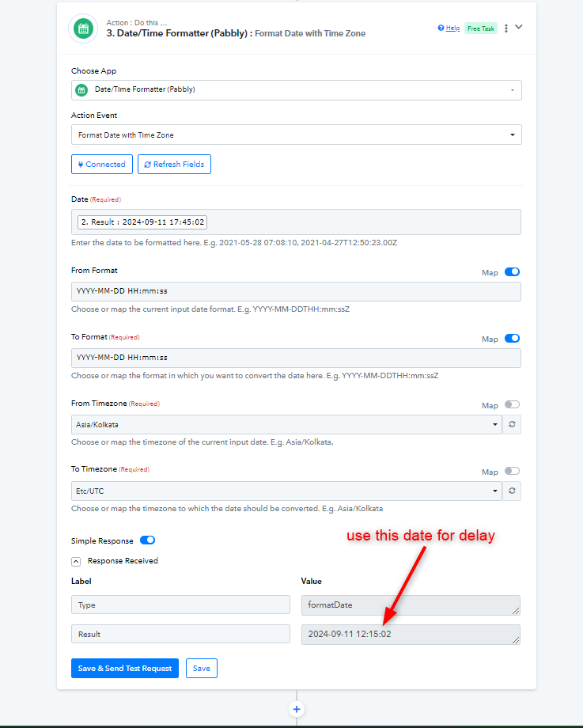Toggle the From Format Map switch
583x728 pixels.
[512, 272]
